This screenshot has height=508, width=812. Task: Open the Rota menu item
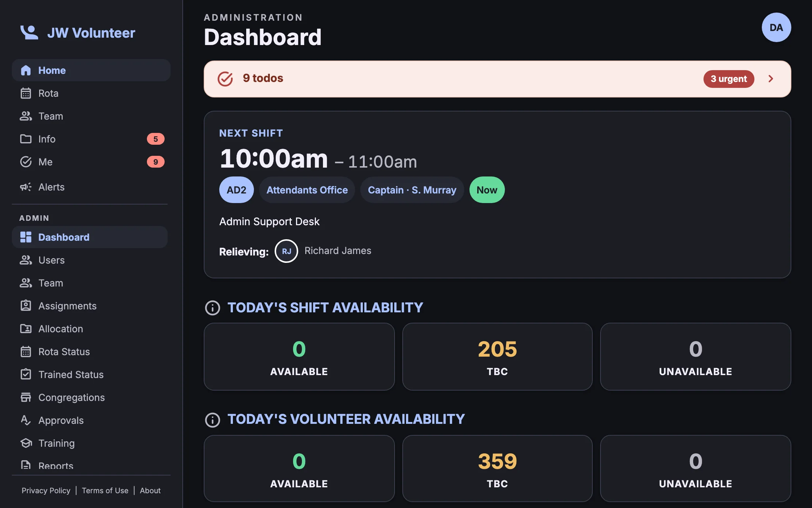click(x=91, y=93)
